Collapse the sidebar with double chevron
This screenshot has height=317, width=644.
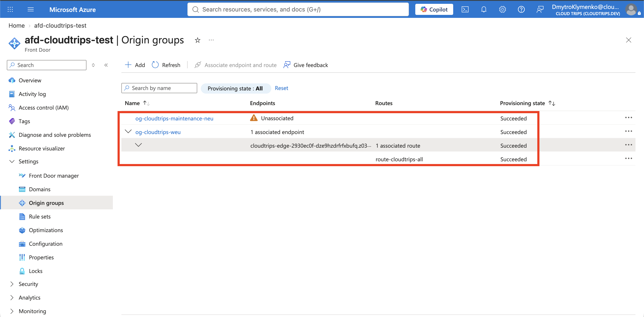[x=106, y=65]
